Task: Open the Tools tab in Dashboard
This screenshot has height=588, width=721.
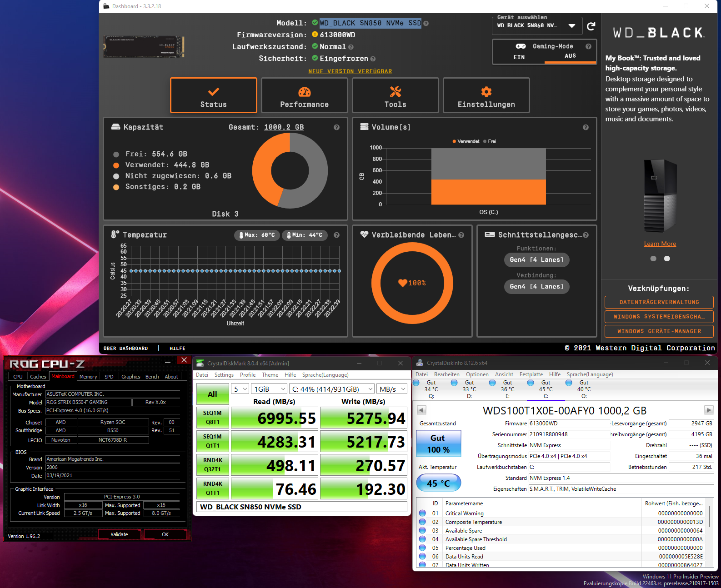Action: 396,95
